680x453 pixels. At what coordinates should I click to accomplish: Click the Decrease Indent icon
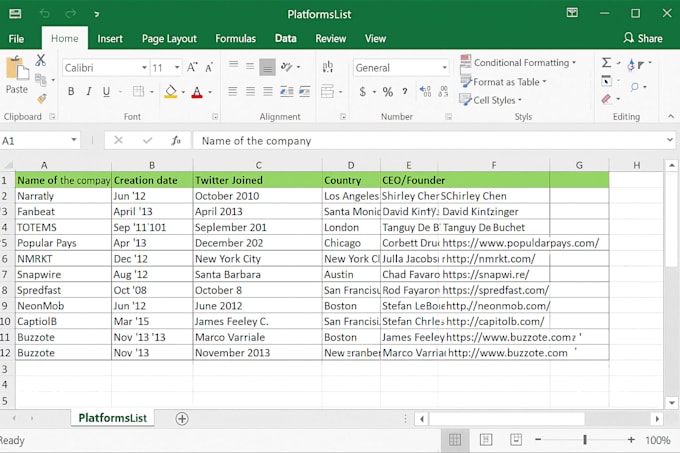(287, 91)
